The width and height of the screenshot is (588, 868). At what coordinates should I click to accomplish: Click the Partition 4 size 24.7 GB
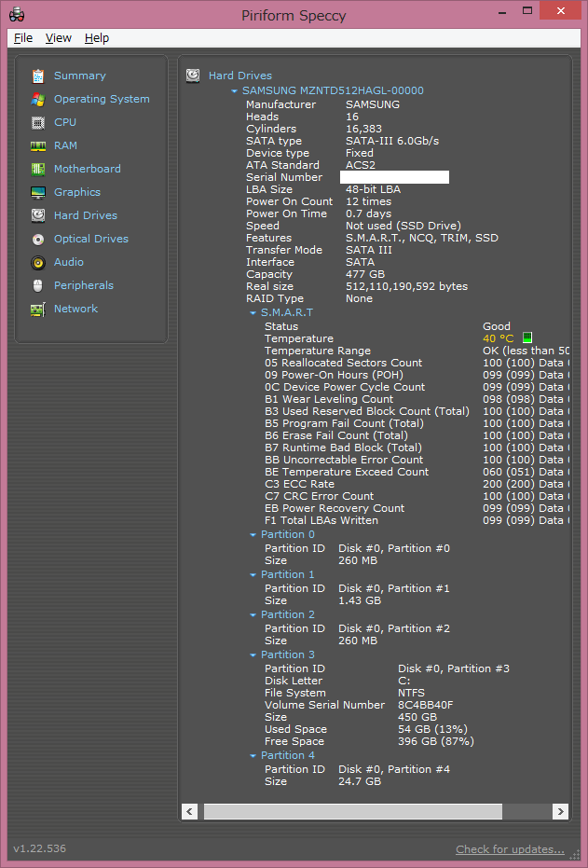coord(360,781)
